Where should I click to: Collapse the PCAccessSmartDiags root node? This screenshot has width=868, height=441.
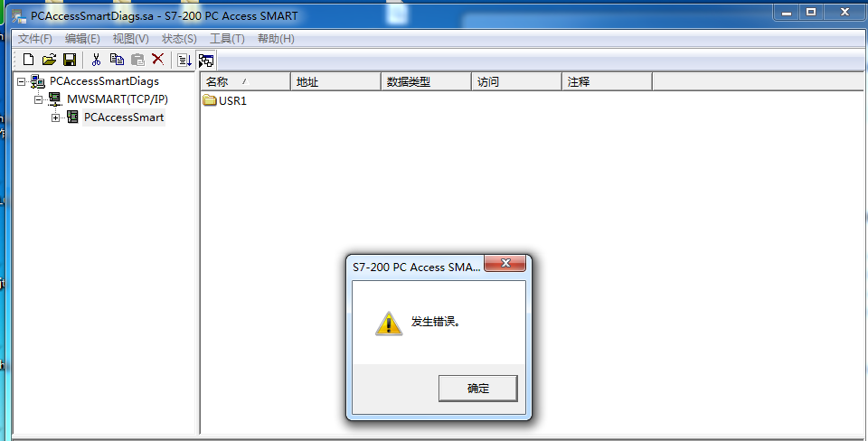21,82
